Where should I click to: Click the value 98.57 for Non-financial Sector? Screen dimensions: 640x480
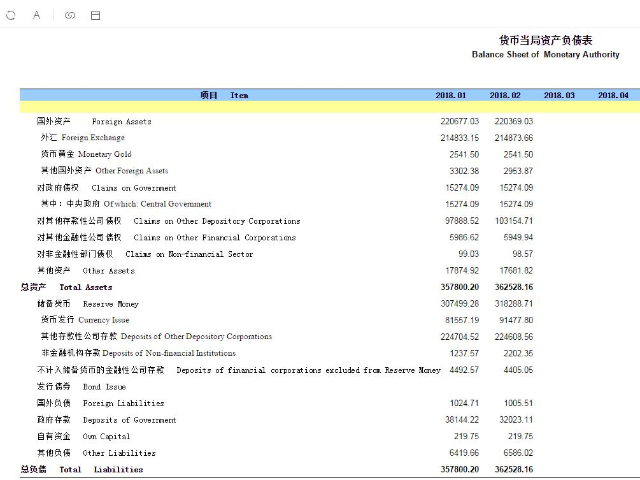coord(522,254)
